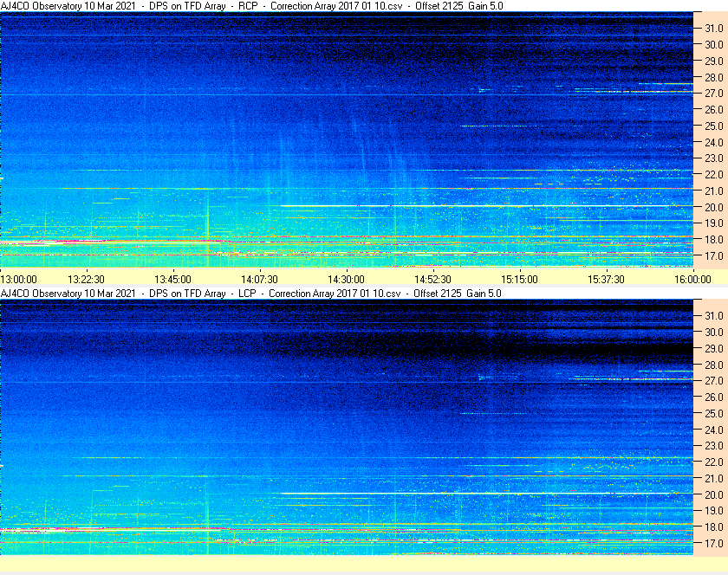Click the 13:22:30 time label on RCP axis
This screenshot has height=575, width=728.
pos(87,280)
